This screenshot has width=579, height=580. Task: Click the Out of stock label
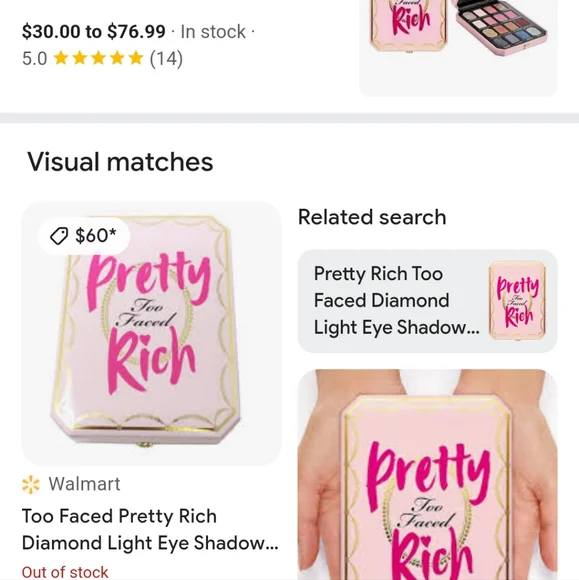point(65,572)
